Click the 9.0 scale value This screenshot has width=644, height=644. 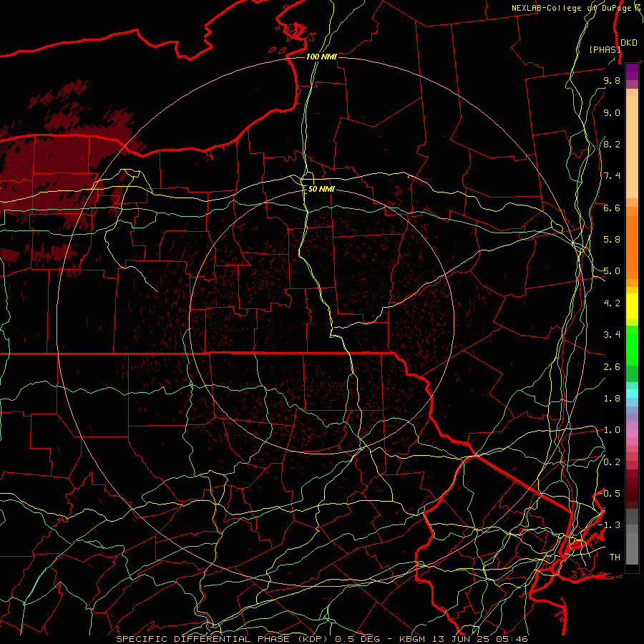(612, 112)
